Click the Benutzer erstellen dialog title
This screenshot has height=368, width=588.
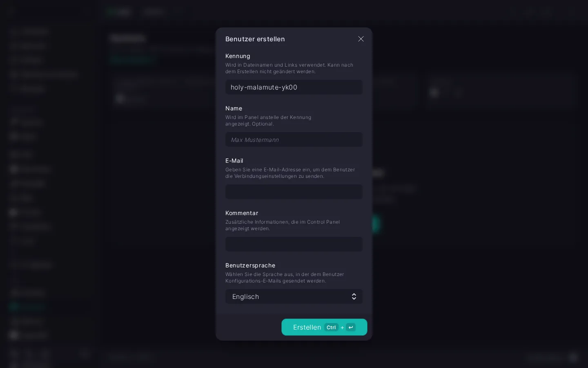[255, 39]
